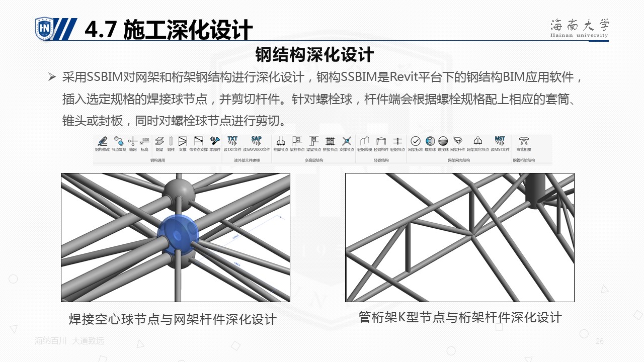Screen dimensions: 644x362
Task: Click the paragraph line starting 采用SSBIM
Action: pyautogui.click(x=322, y=77)
